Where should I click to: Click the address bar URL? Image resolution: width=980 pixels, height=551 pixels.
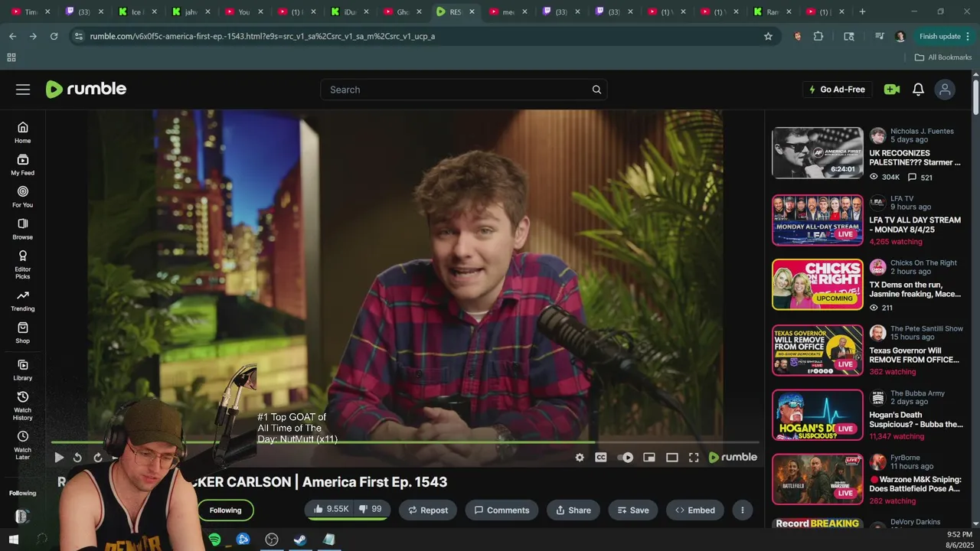(263, 36)
